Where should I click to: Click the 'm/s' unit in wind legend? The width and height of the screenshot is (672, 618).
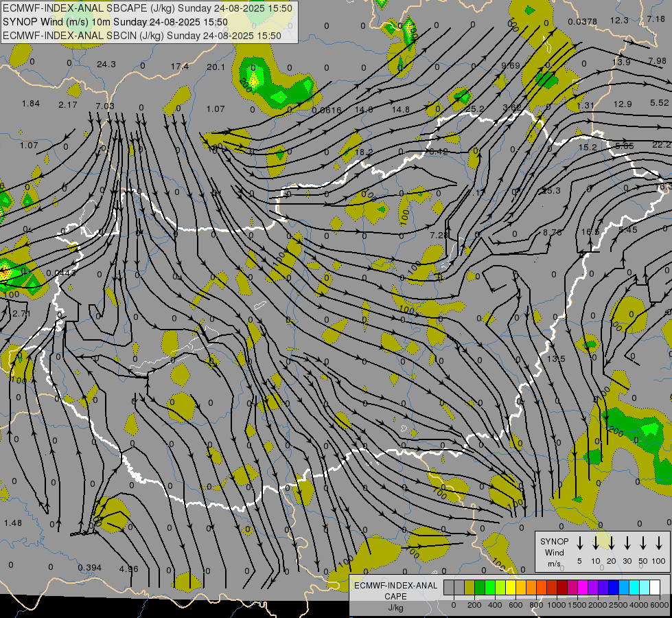pos(554,564)
